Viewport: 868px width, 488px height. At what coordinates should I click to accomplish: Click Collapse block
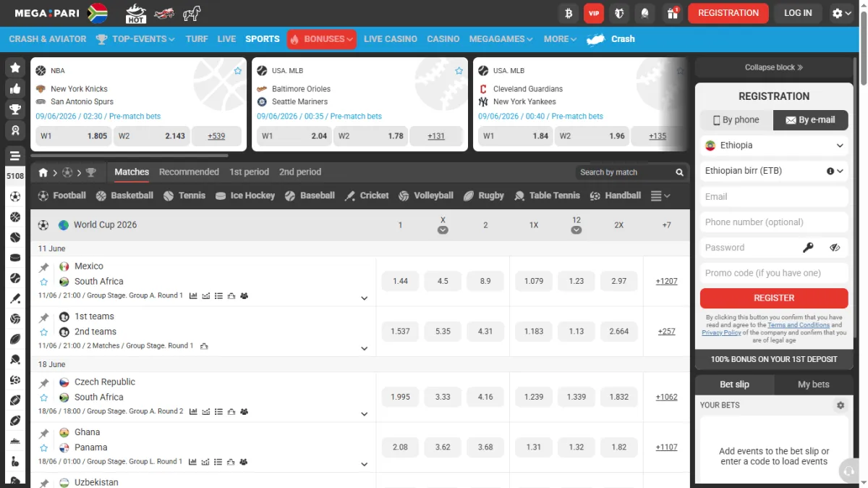(774, 67)
